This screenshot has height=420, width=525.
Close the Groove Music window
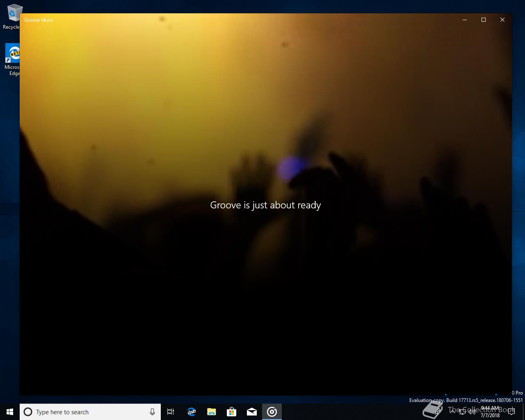502,20
